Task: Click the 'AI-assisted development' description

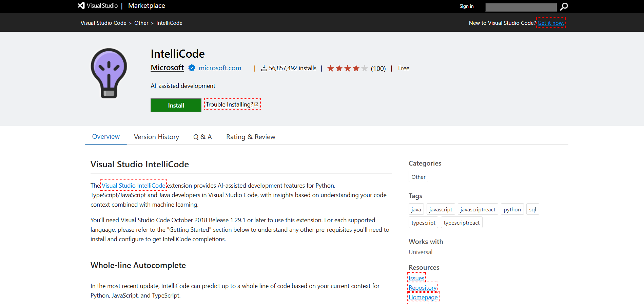Action: (183, 86)
